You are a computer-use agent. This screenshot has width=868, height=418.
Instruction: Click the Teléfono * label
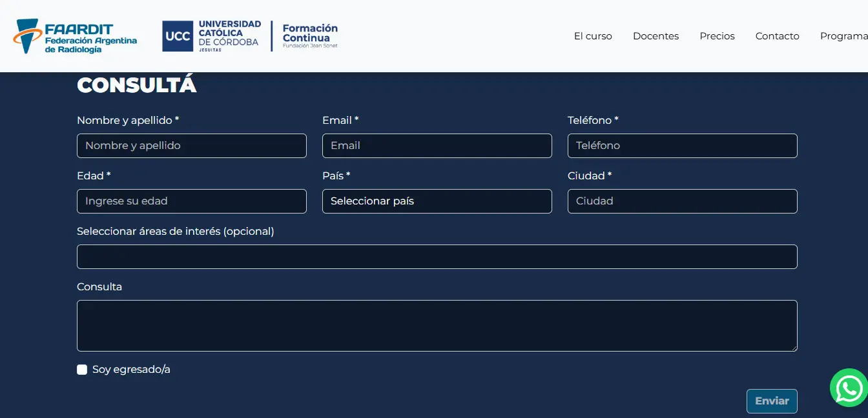(x=593, y=121)
